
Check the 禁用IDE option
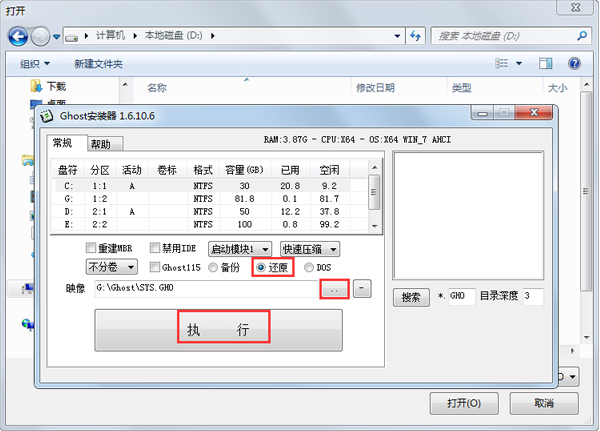(155, 248)
